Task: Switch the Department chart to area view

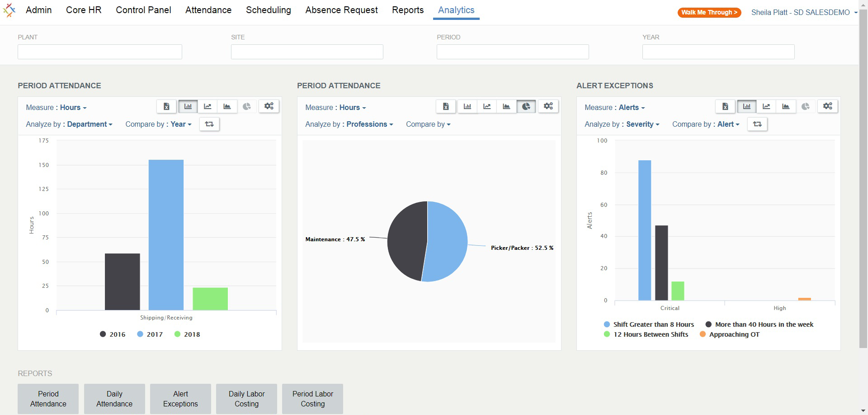Action: point(227,106)
